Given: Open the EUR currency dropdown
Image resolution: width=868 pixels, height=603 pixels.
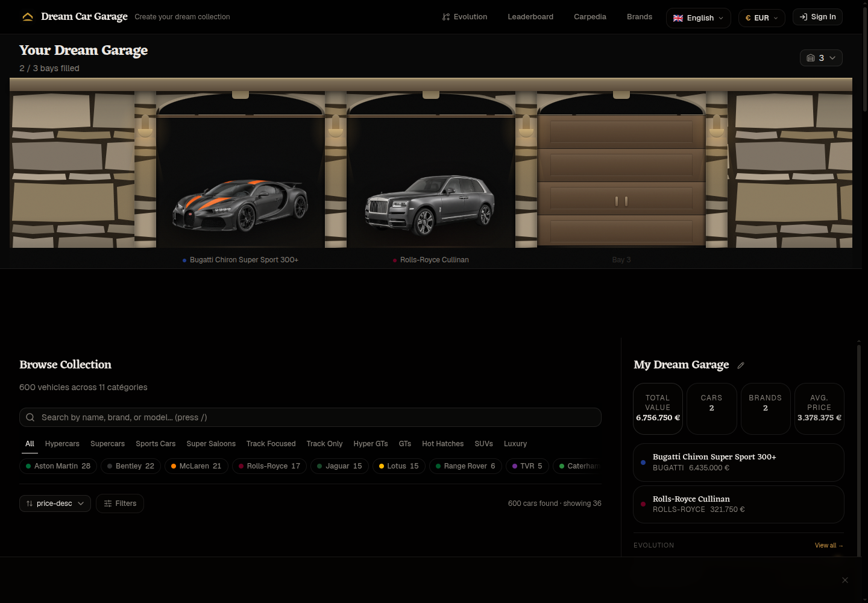Looking at the screenshot, I should [762, 18].
